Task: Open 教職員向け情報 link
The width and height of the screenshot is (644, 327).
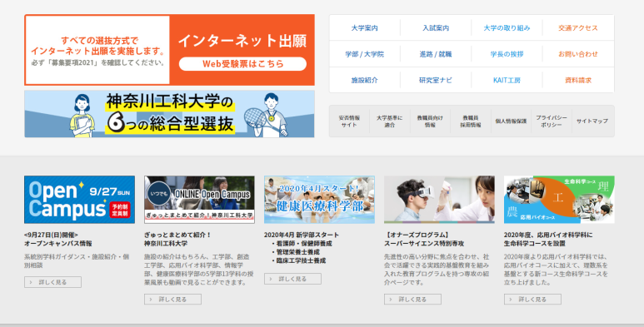Action: 430,121
